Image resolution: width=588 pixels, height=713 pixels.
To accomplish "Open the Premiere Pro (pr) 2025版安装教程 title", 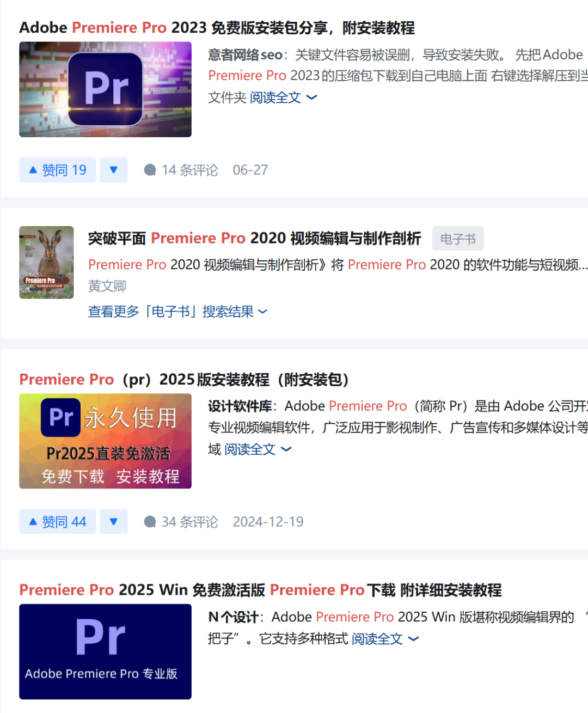I will click(x=184, y=379).
